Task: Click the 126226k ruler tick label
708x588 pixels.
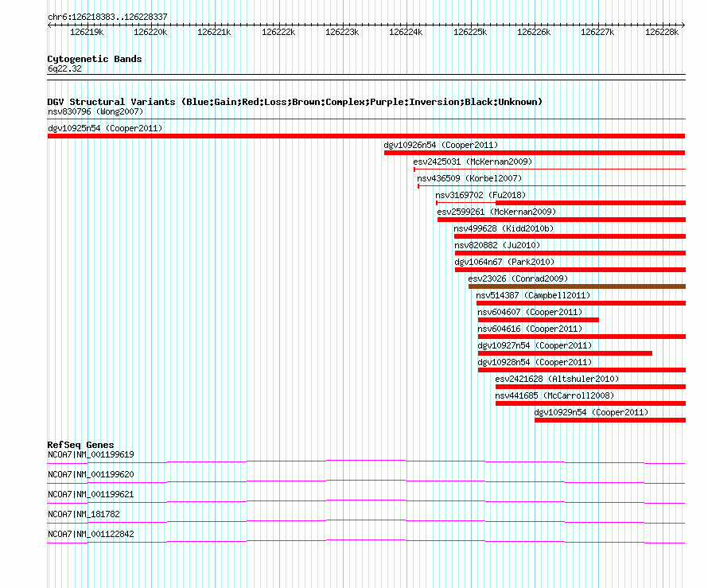Action: [x=534, y=32]
